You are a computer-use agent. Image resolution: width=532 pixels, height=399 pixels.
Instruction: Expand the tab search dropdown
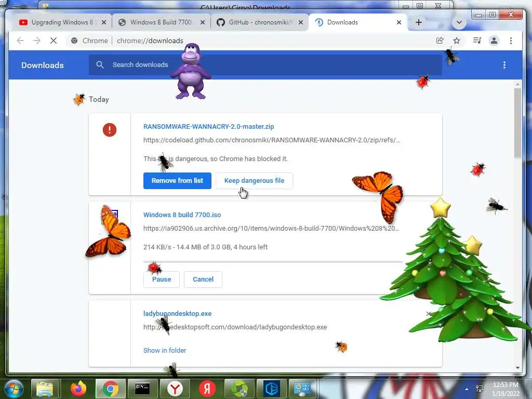click(459, 22)
